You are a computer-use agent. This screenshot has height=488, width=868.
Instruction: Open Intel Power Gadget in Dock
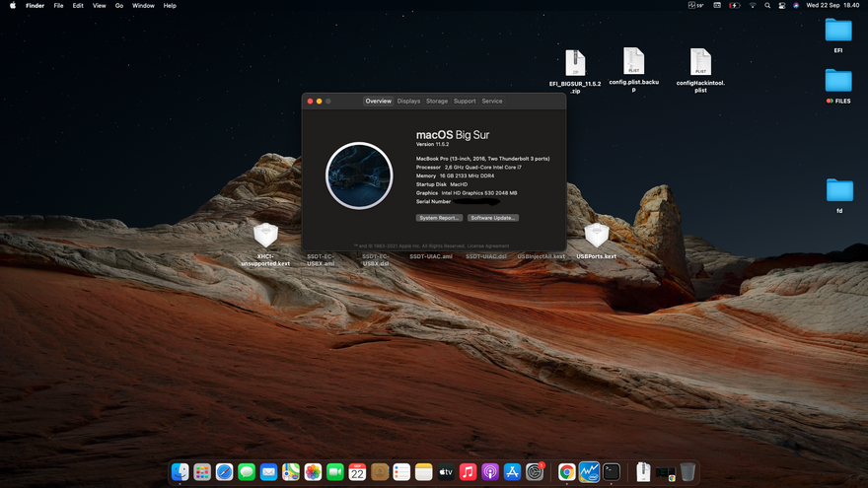589,472
